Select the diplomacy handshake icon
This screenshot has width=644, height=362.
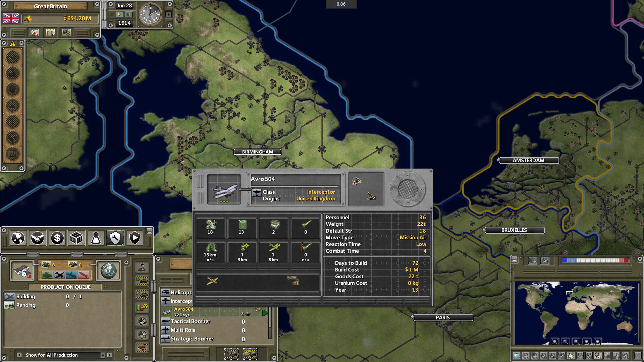[x=38, y=238]
